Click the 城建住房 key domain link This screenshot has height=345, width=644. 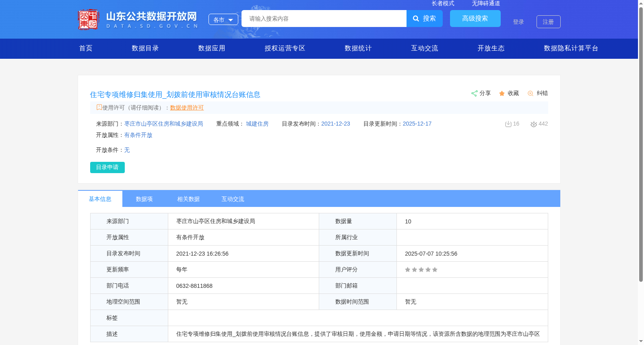(x=257, y=124)
